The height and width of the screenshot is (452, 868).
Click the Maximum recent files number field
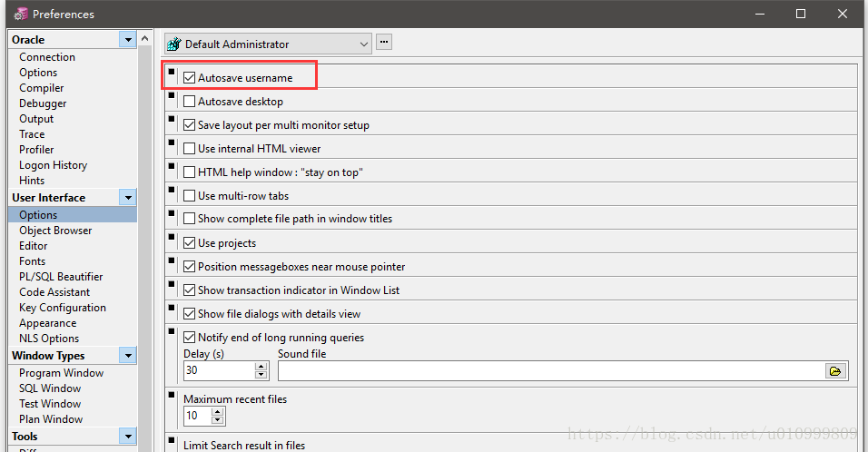pyautogui.click(x=198, y=416)
